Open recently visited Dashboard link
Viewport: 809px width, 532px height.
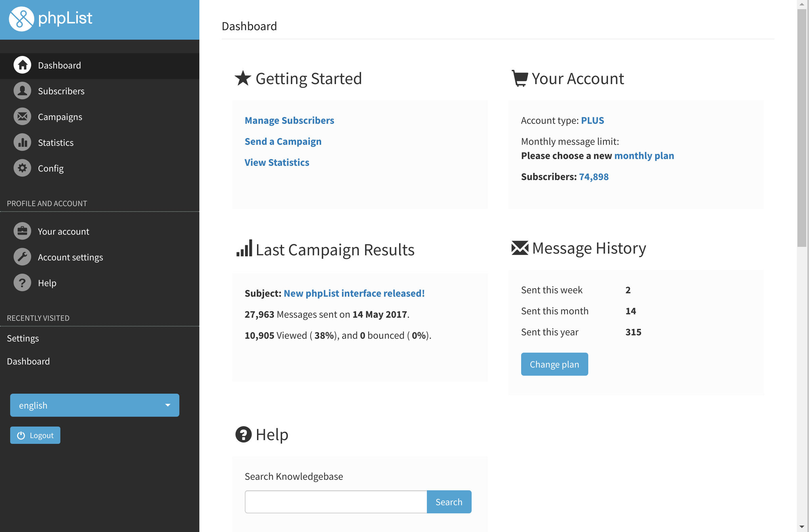(x=28, y=361)
